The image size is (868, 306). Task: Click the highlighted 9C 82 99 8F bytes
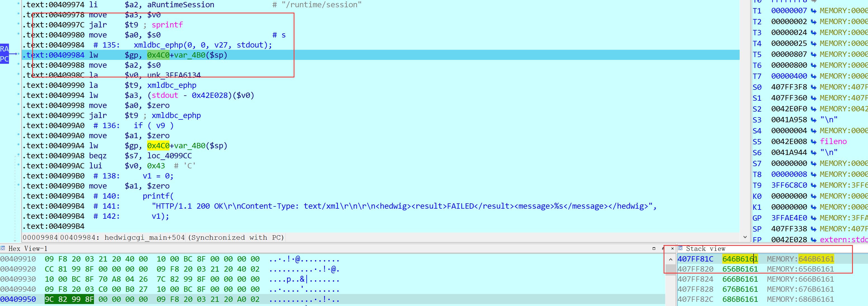point(69,299)
